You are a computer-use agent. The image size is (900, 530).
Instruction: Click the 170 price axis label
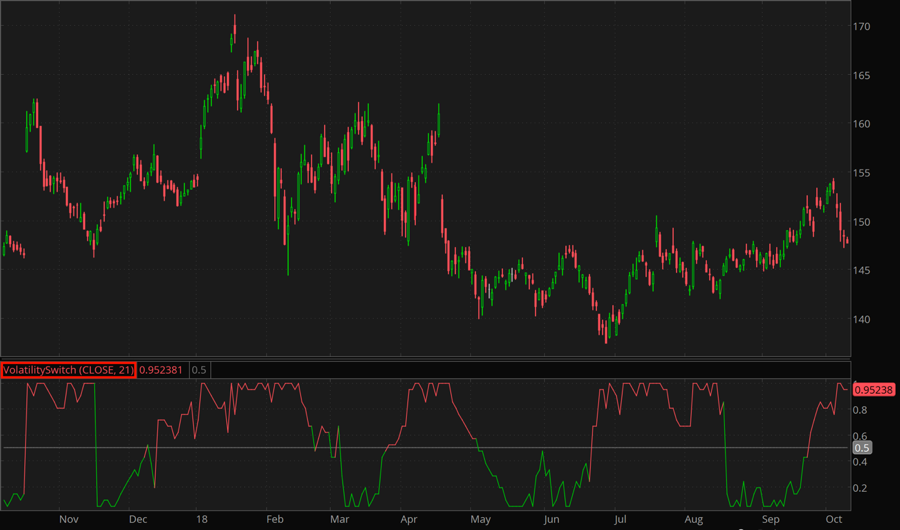pos(862,27)
